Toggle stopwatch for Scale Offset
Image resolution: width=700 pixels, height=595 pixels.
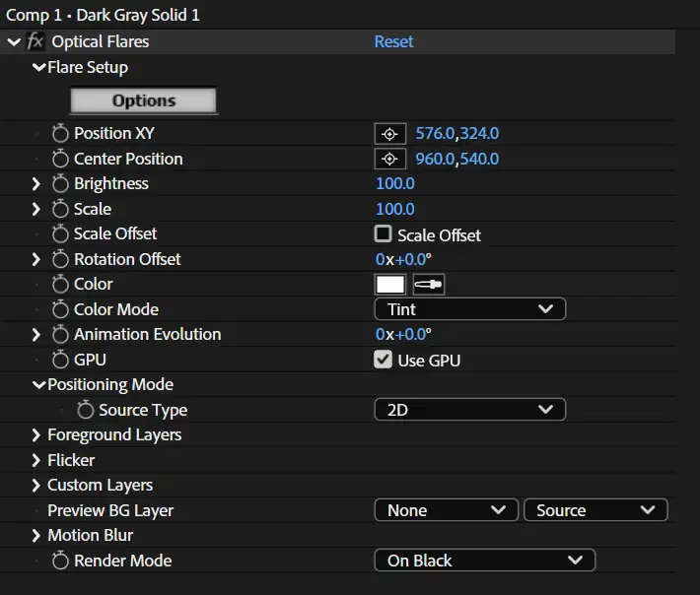pyautogui.click(x=60, y=233)
